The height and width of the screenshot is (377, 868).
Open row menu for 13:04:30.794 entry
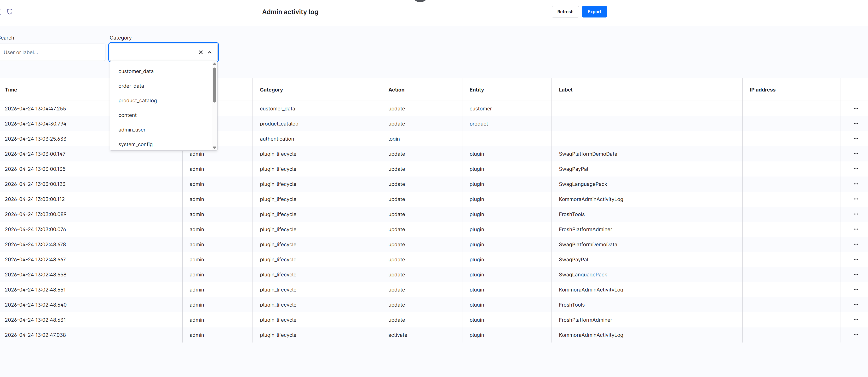856,124
